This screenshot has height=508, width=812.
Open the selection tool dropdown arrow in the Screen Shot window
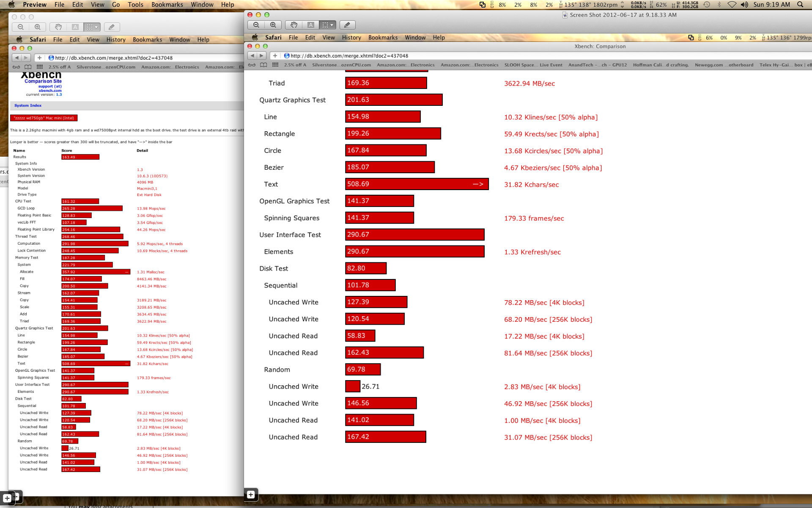[x=332, y=25]
